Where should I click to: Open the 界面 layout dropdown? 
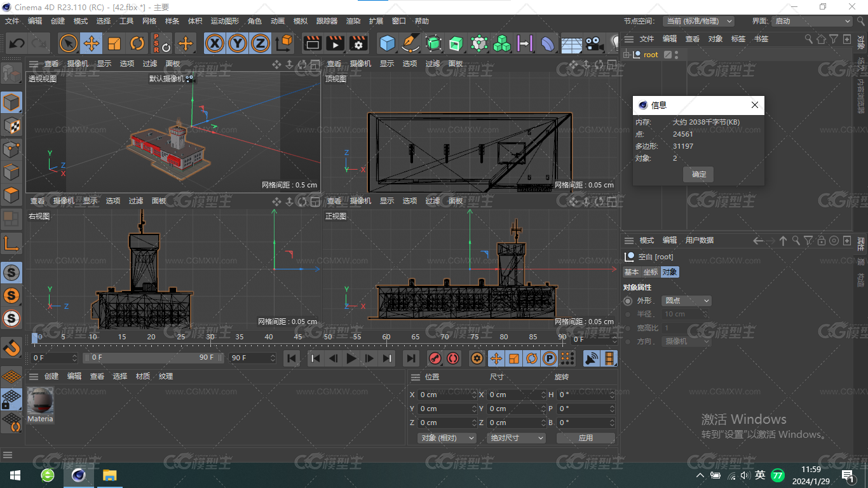coord(811,21)
